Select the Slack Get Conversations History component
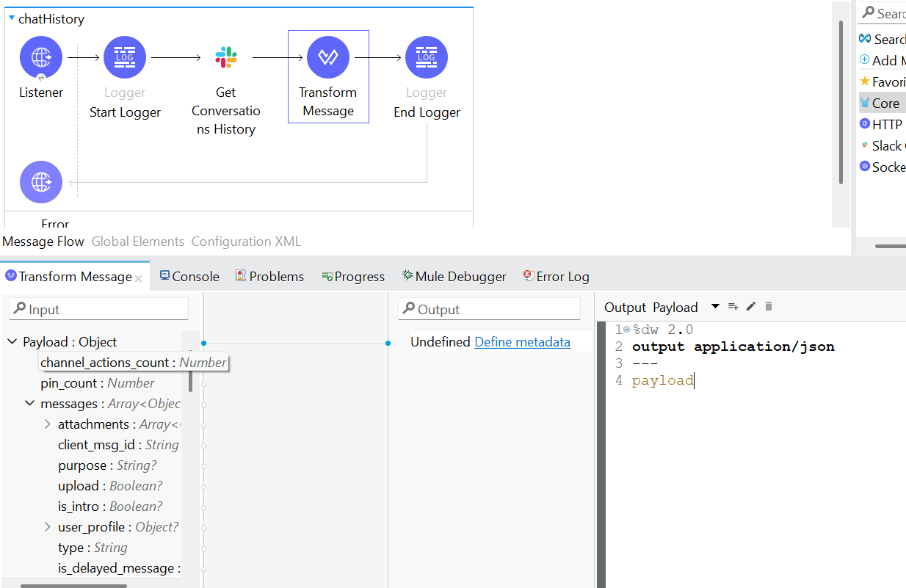Image resolution: width=906 pixels, height=588 pixels. click(x=226, y=57)
